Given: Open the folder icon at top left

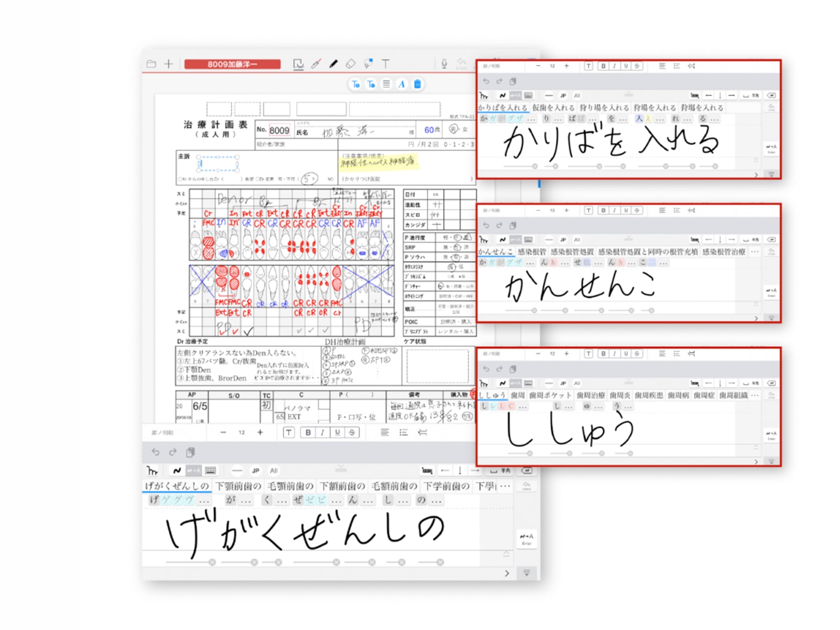Looking at the screenshot, I should pyautogui.click(x=151, y=64).
